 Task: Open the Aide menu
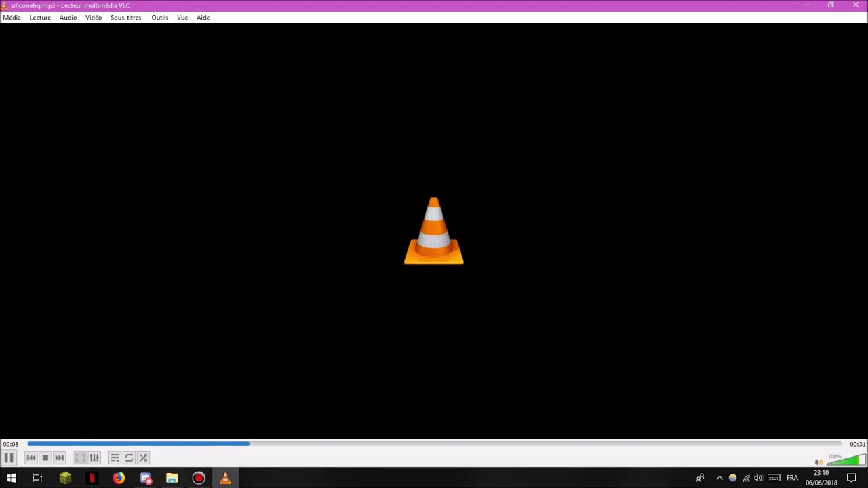pos(203,18)
